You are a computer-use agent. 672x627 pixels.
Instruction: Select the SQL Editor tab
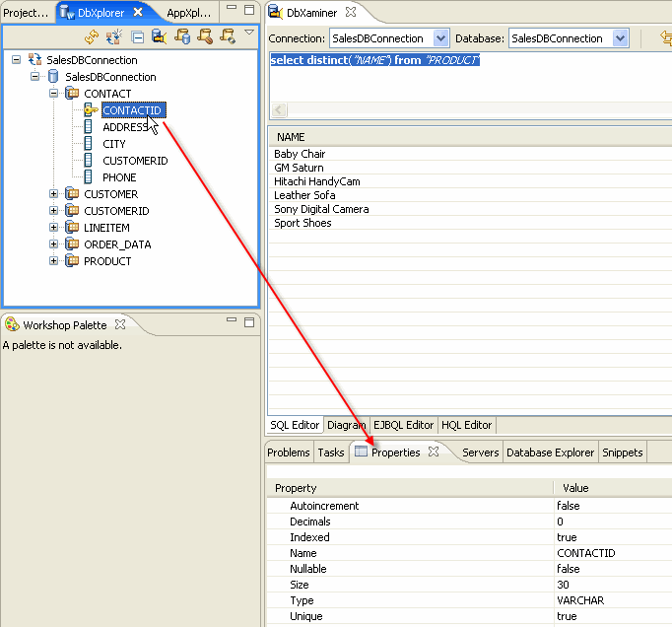tap(295, 425)
